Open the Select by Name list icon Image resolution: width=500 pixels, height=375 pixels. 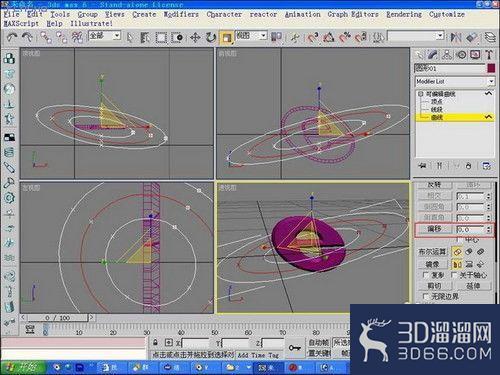(145, 38)
